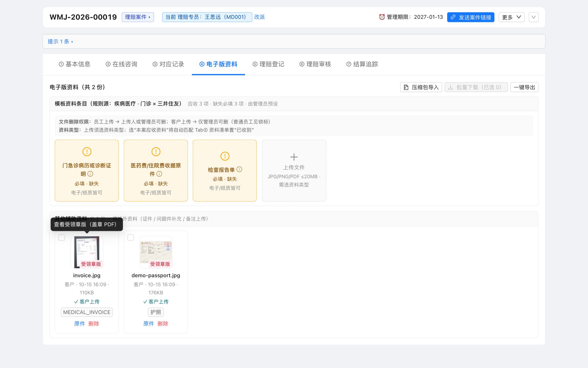Click the 护照 tag
Image resolution: width=588 pixels, height=368 pixels.
coord(156,312)
